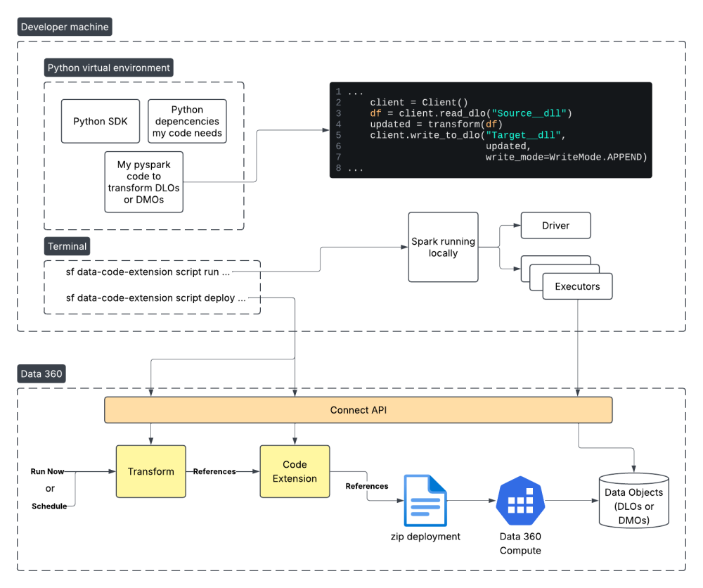Screen dimensions: 703x588
Task: Click the References label near zip deployment
Action: (x=367, y=486)
